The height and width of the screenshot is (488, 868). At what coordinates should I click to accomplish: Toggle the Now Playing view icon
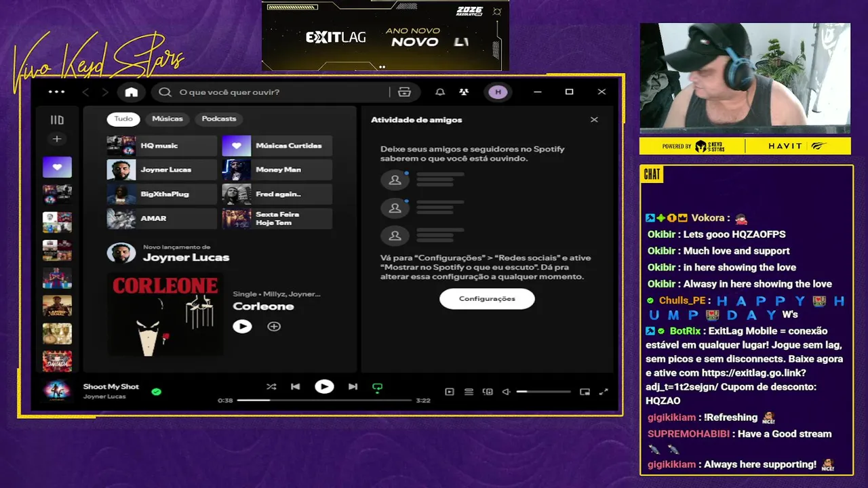click(x=450, y=392)
